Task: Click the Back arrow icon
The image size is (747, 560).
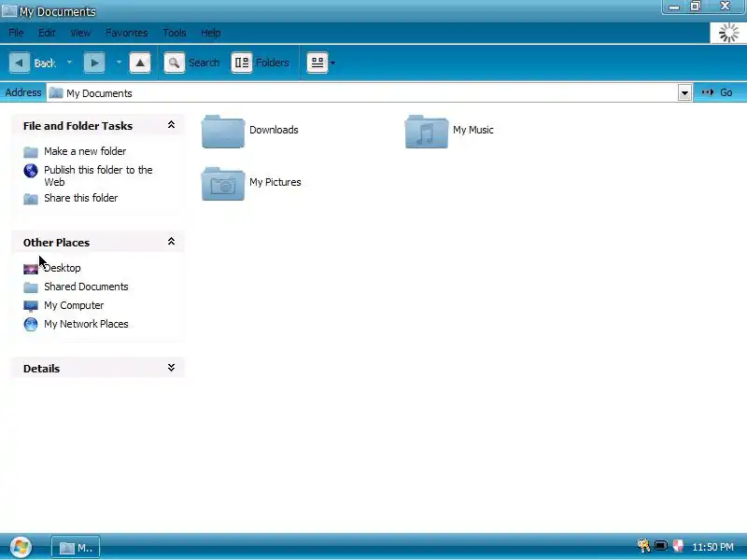Action: point(20,63)
